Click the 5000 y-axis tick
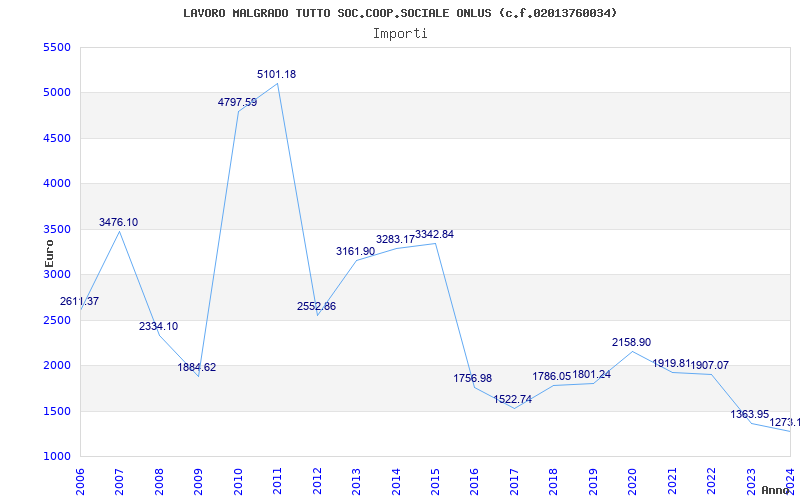The height and width of the screenshot is (500, 800). pos(57,93)
